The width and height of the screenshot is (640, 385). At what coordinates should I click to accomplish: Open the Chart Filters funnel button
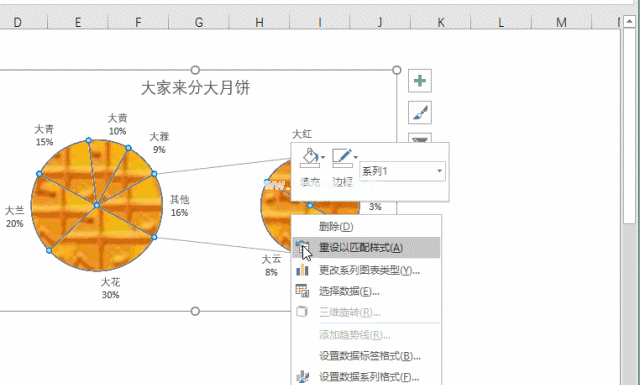click(x=420, y=138)
